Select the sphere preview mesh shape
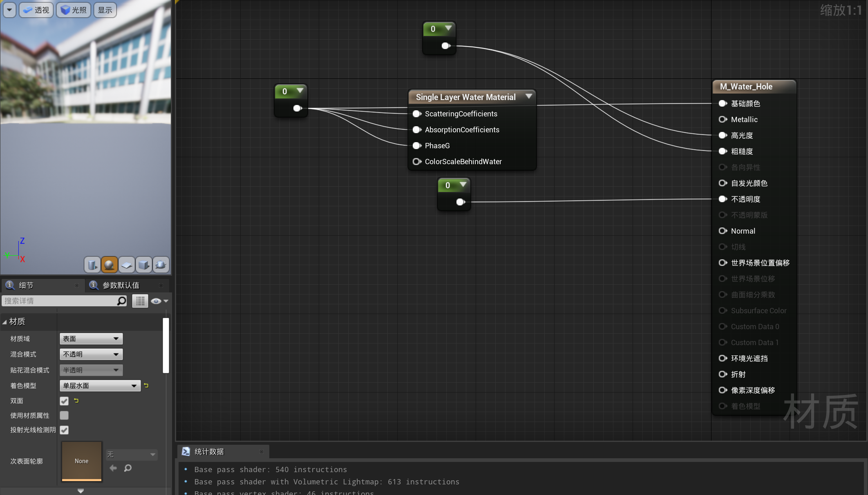Screen dimensions: 868x495 tap(109, 265)
